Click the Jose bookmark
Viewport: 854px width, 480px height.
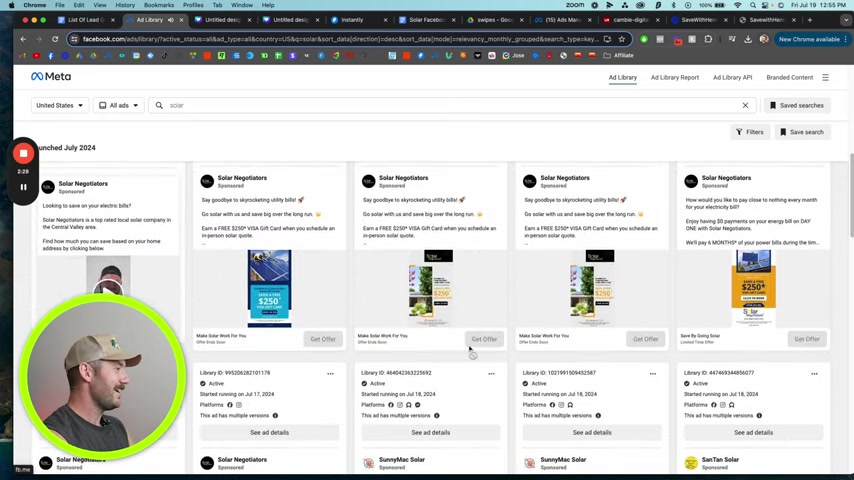pos(514,56)
